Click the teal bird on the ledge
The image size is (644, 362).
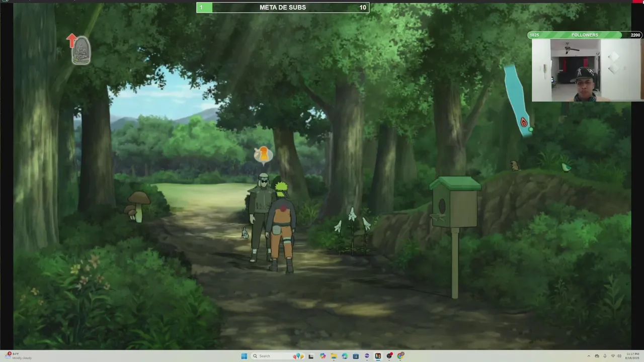566,167
